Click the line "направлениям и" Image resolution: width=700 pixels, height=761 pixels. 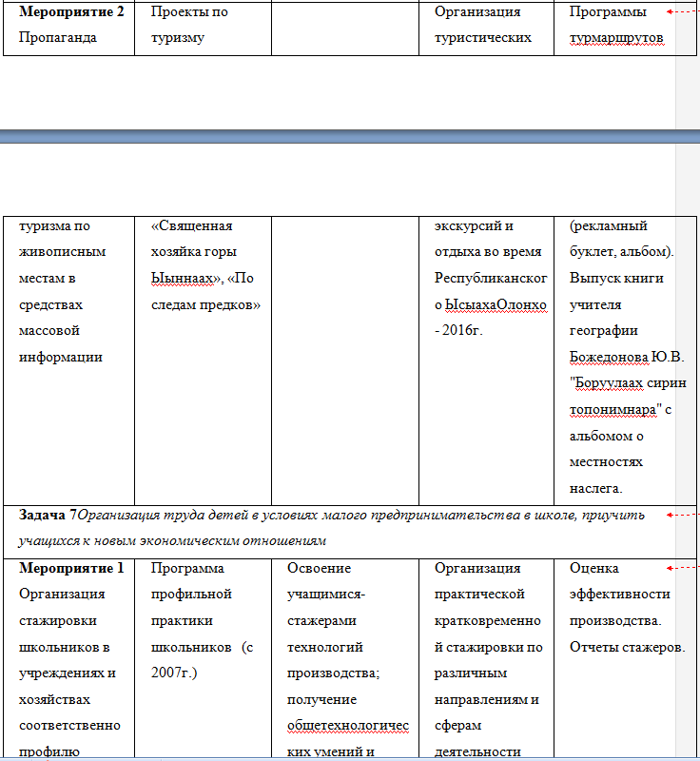pos(487,700)
